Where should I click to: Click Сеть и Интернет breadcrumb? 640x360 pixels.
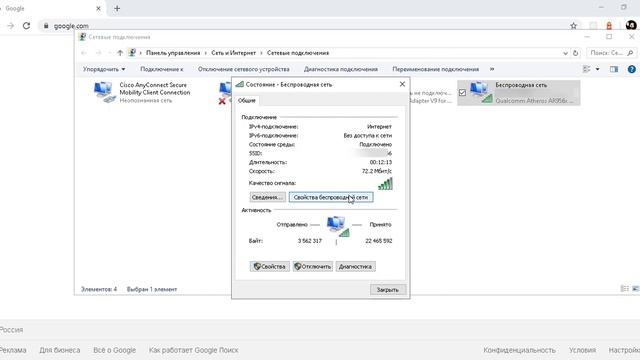[x=233, y=53]
